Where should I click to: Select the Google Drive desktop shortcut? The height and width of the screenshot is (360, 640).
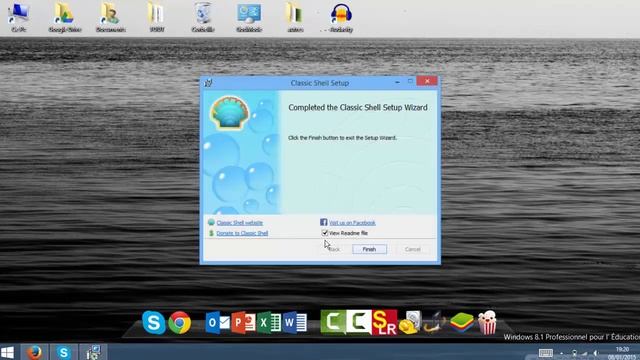coord(64,18)
